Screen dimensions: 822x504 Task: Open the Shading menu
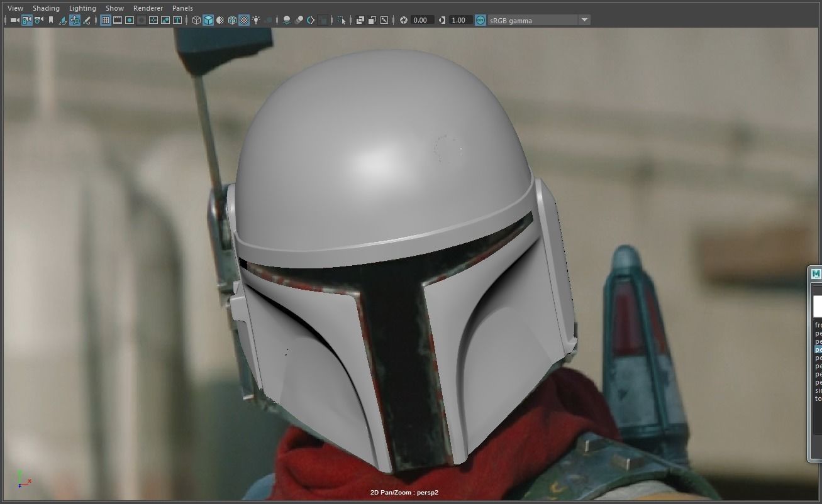coord(46,8)
